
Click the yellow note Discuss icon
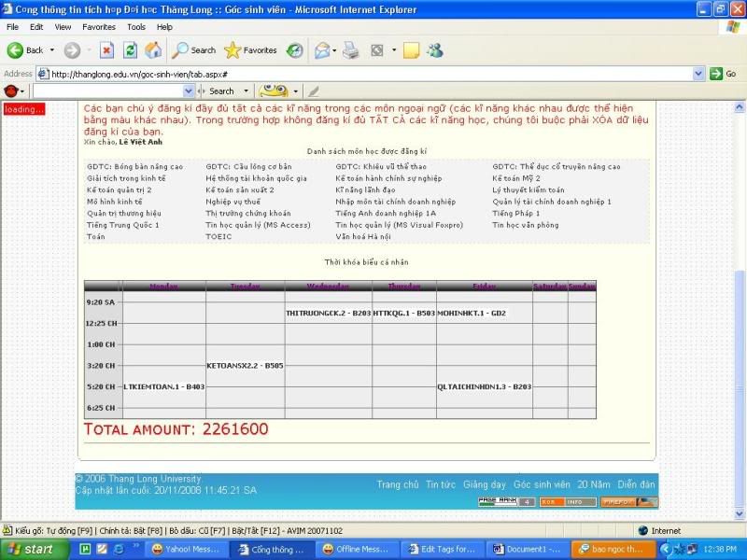point(411,50)
